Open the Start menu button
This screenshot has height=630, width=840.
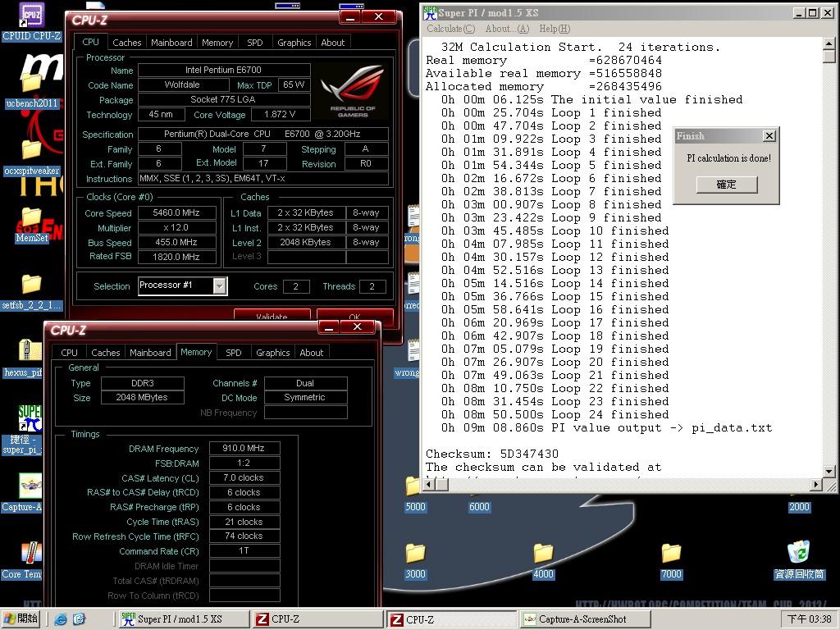coord(21,619)
